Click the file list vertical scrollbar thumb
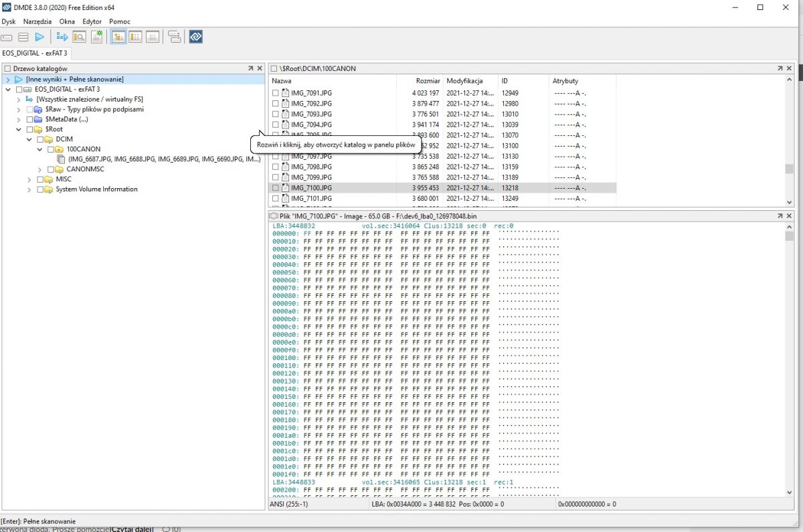The image size is (803, 532). pos(790,169)
